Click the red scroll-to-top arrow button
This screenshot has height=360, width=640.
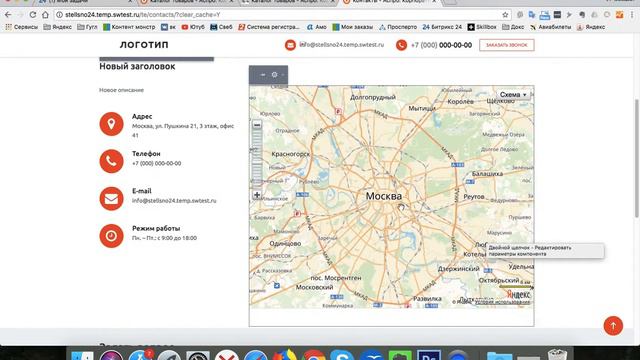(613, 326)
